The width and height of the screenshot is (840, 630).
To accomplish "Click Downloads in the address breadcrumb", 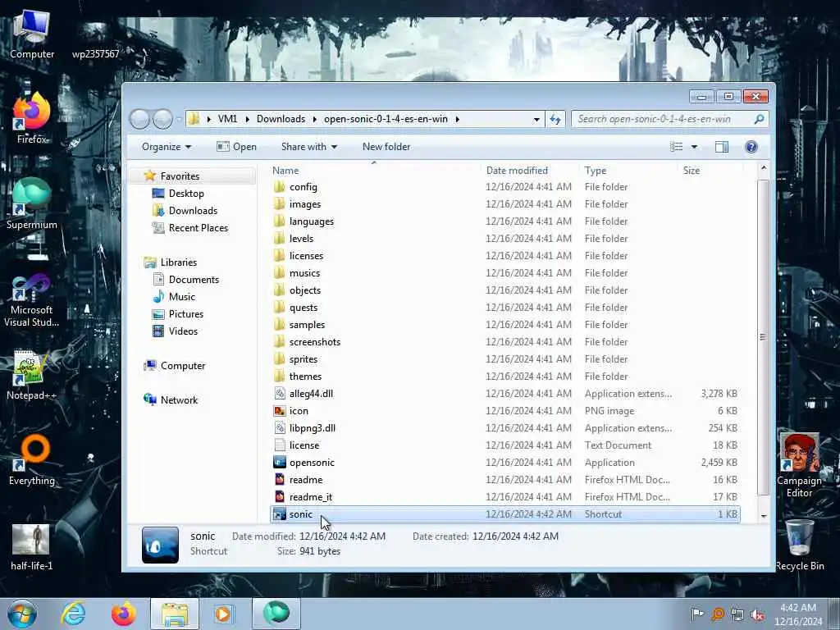I will point(281,119).
